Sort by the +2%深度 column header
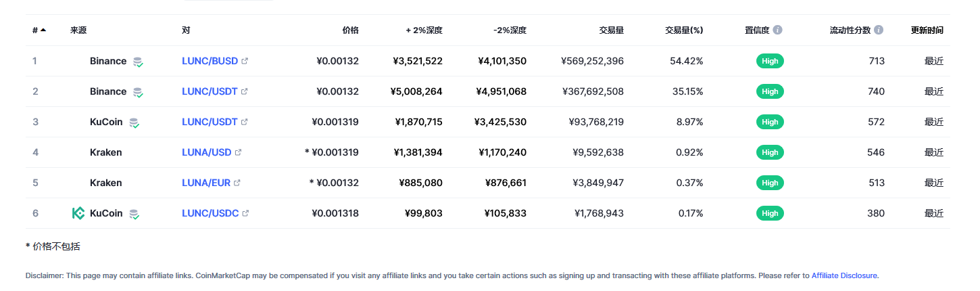The width and height of the screenshot is (980, 291). (424, 30)
